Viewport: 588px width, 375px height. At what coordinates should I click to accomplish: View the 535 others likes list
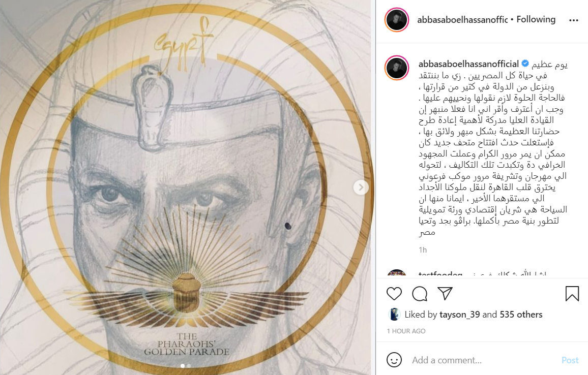point(521,315)
